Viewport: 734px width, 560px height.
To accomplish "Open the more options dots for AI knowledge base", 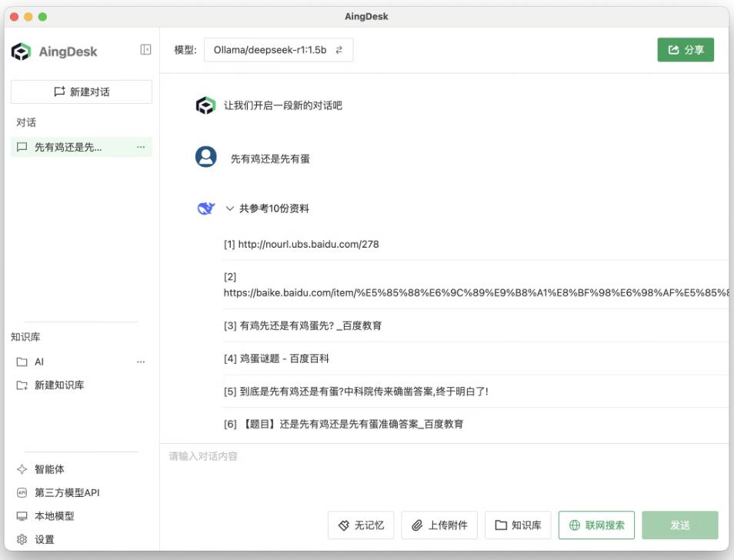I will (141, 362).
